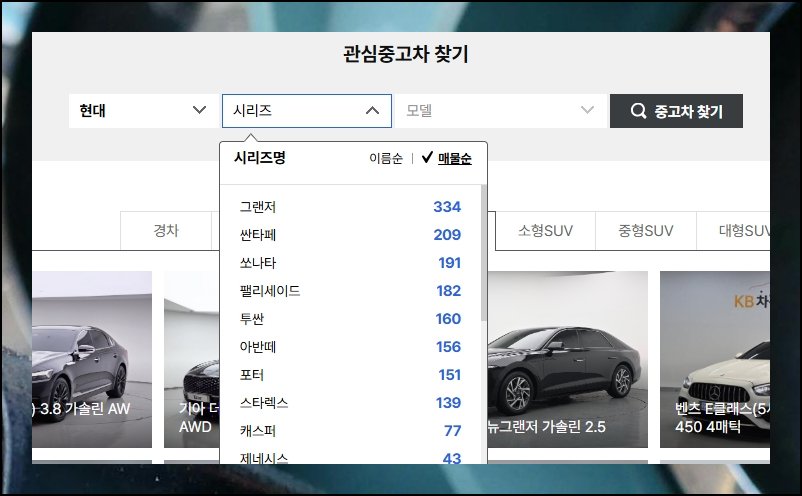The height and width of the screenshot is (496, 802).
Task: Open the 벤츠 E클래스 car card
Action: 715,359
